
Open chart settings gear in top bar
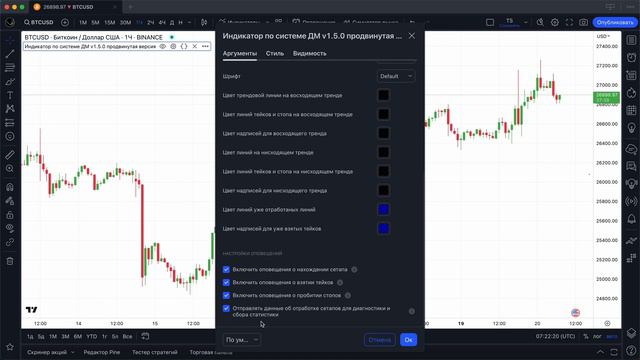(x=555, y=22)
